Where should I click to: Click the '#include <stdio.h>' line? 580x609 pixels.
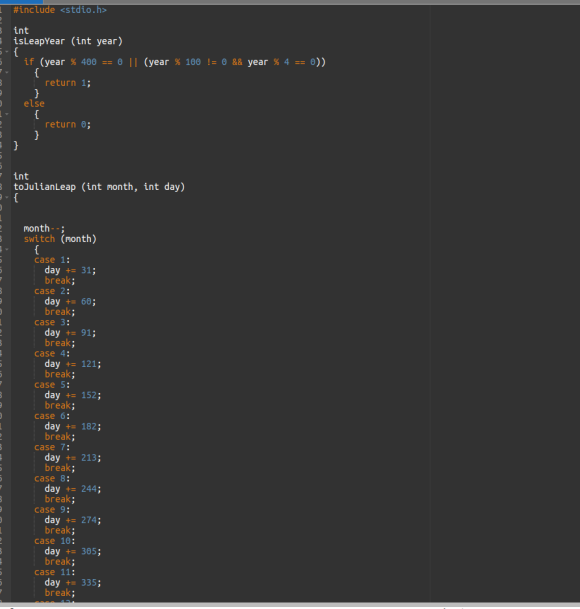click(x=60, y=10)
